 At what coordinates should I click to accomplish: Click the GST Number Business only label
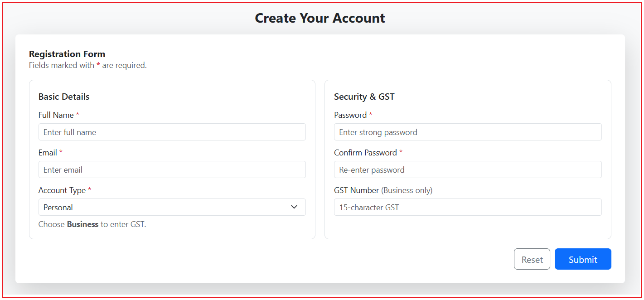coord(383,190)
